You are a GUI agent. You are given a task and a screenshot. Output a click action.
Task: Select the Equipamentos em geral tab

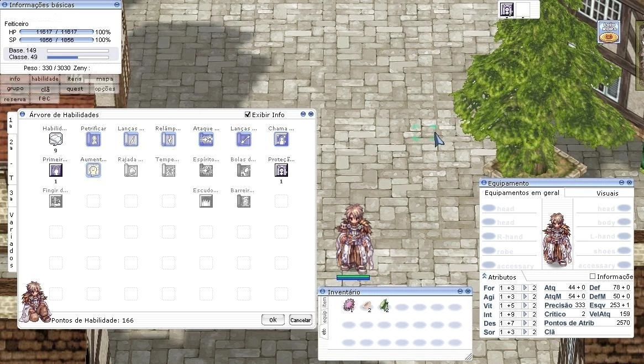point(522,193)
